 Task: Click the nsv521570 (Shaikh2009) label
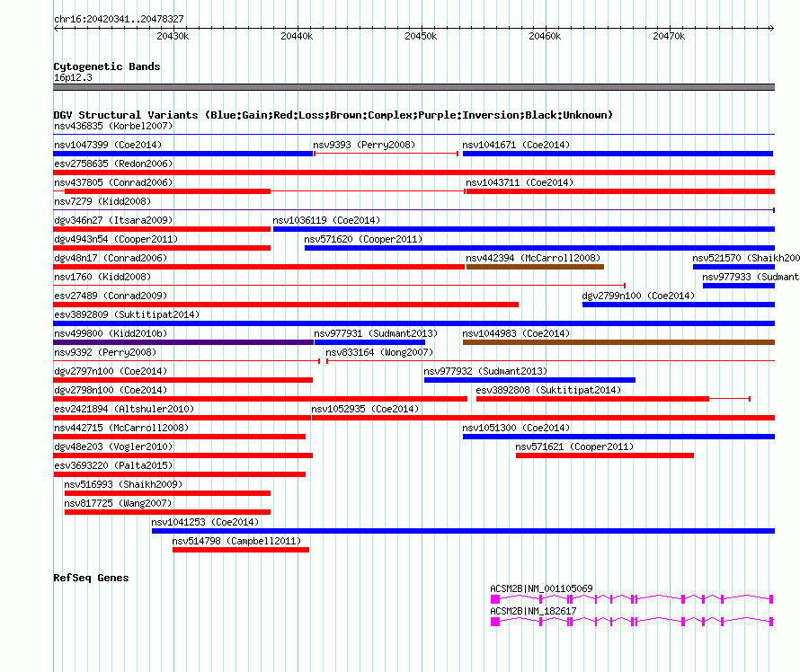pyautogui.click(x=746, y=258)
